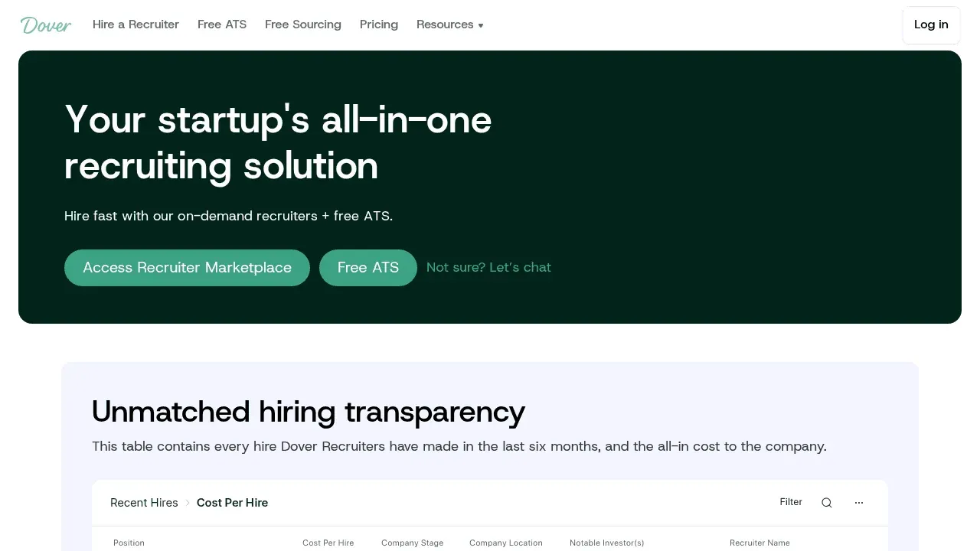Go to Free ATS nav link
The width and height of the screenshot is (980, 551).
[222, 24]
